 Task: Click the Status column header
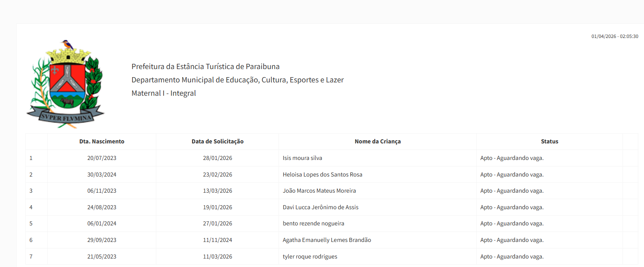(549, 141)
